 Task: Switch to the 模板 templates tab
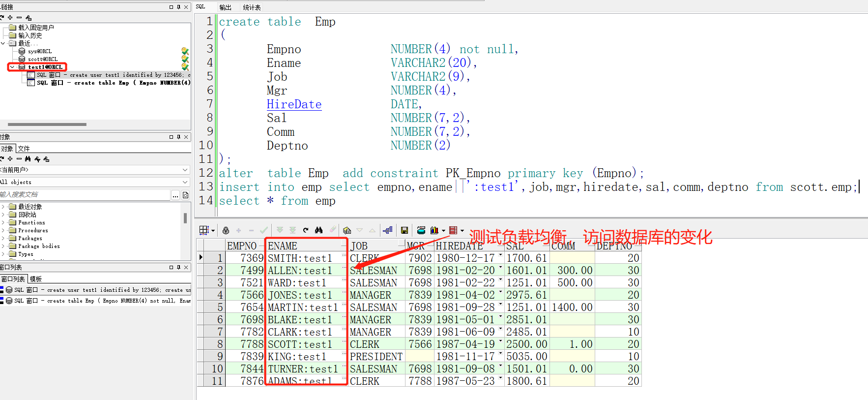coord(35,279)
